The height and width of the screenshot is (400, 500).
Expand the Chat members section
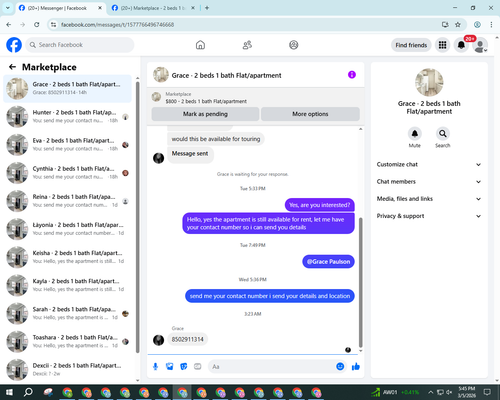coord(429,182)
